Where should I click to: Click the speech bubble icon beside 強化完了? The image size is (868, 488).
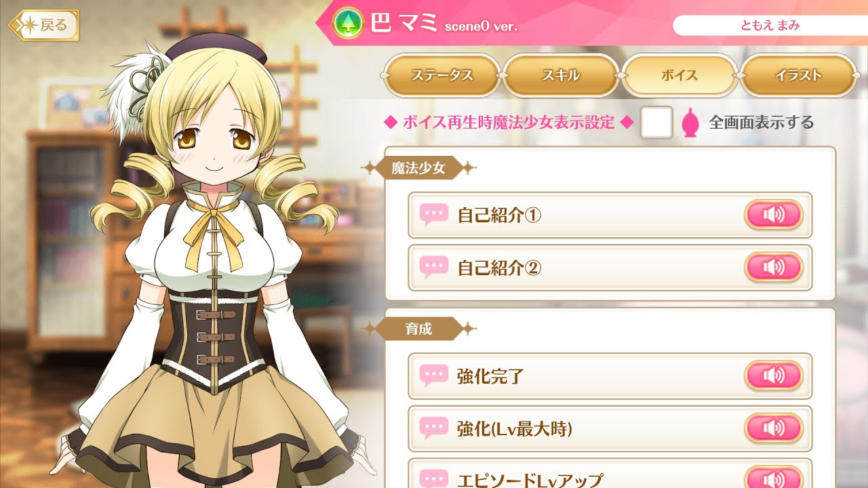tap(434, 375)
